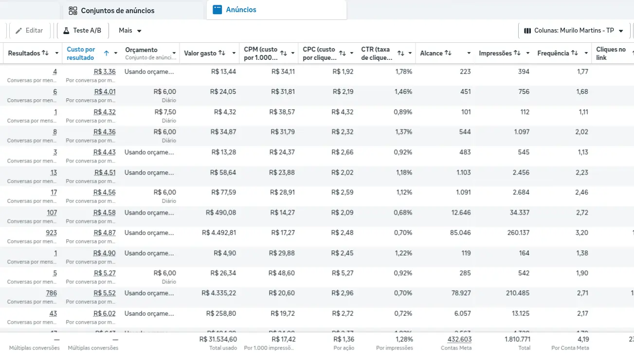Image resolution: width=634 pixels, height=364 pixels.
Task: Click the 260.137 impressions value
Action: 518,233
